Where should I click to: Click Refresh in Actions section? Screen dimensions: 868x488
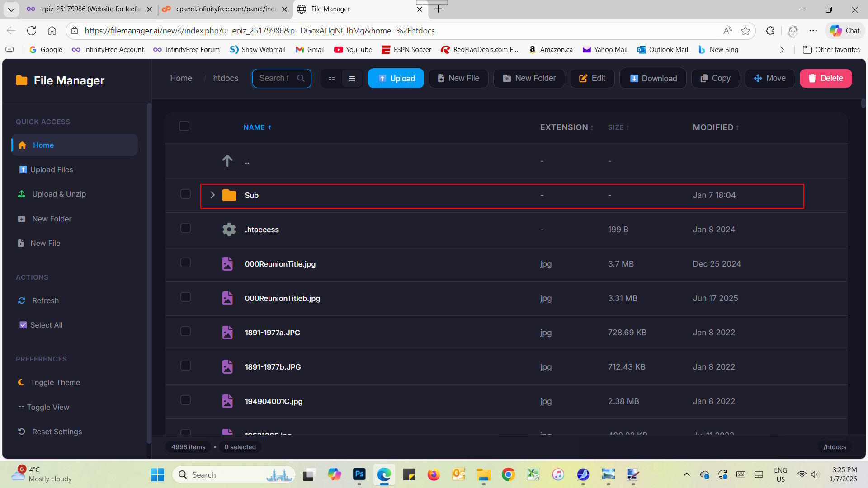45,300
